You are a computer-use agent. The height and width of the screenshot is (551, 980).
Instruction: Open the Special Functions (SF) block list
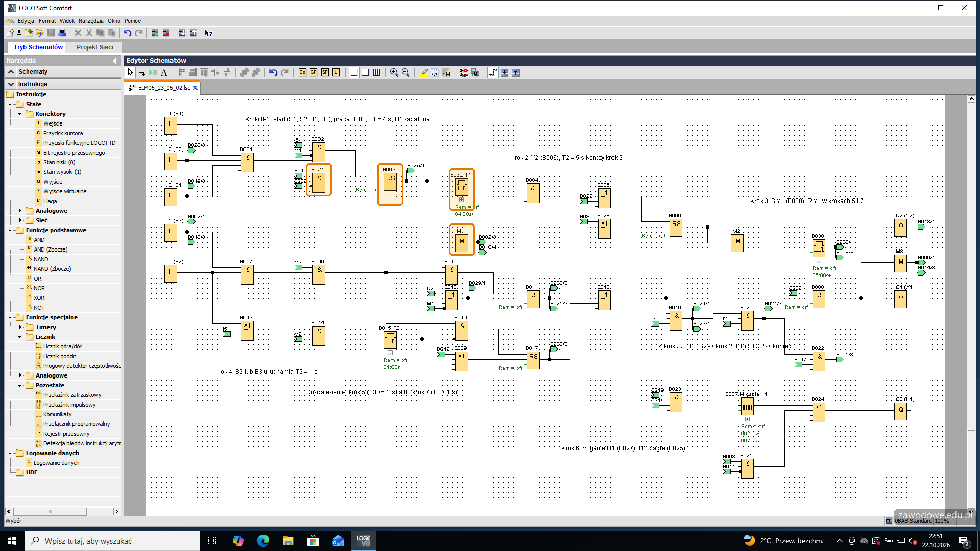click(325, 72)
